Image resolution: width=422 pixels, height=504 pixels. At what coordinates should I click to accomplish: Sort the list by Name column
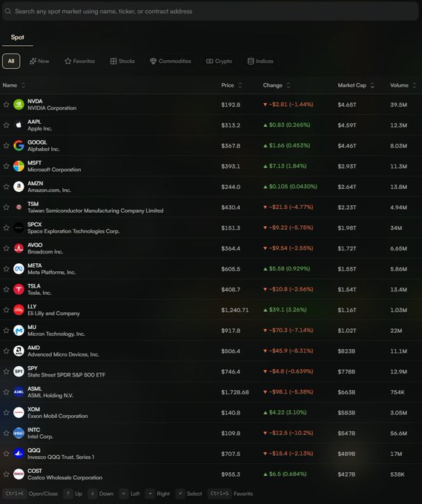13,85
